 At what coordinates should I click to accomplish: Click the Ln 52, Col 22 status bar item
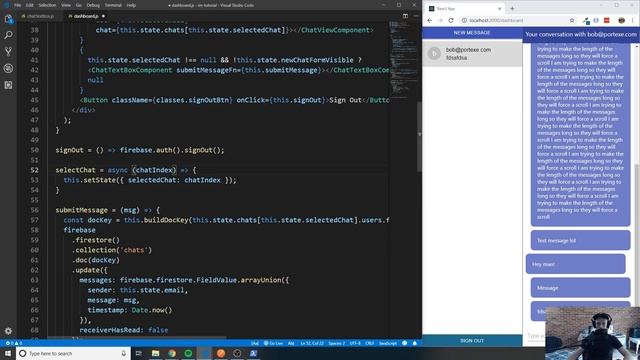312,343
